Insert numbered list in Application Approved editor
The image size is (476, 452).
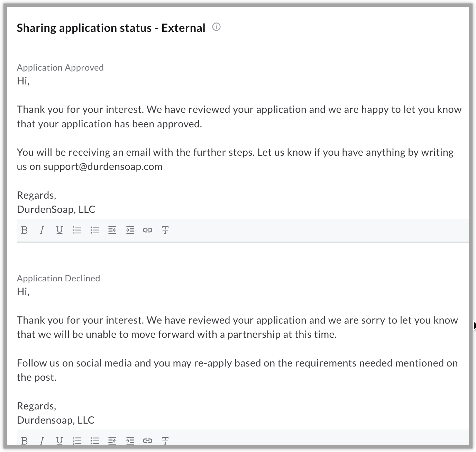tap(77, 230)
